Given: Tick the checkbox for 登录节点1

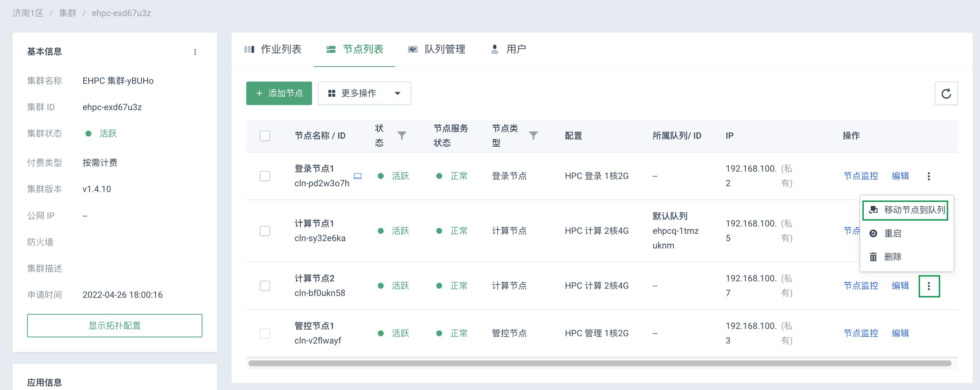Looking at the screenshot, I should pos(265,176).
